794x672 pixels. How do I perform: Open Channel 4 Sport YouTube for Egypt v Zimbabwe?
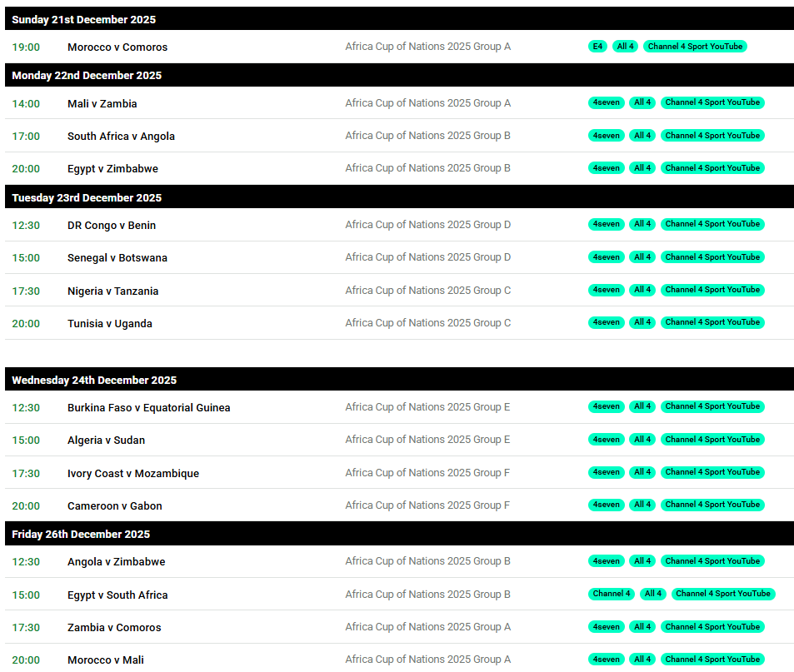pos(712,168)
